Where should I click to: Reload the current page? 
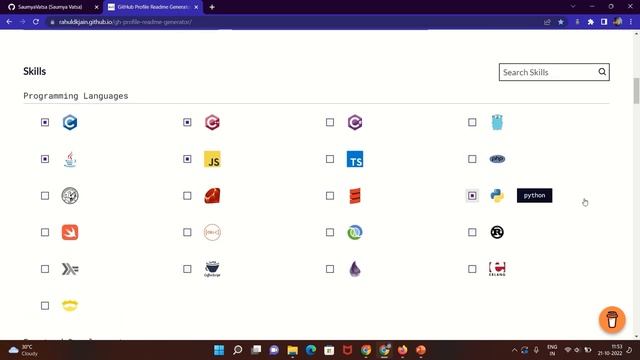(36, 22)
